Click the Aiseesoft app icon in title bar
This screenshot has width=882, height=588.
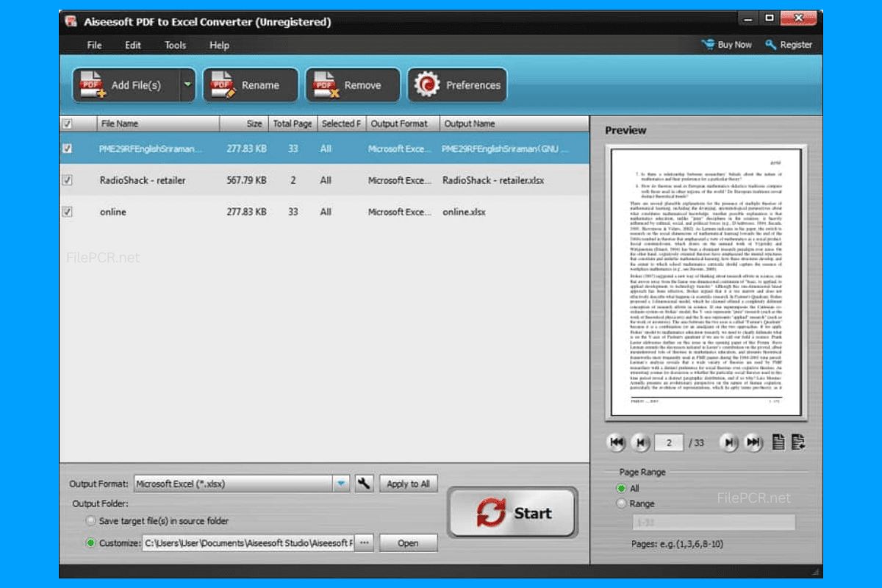(x=71, y=21)
